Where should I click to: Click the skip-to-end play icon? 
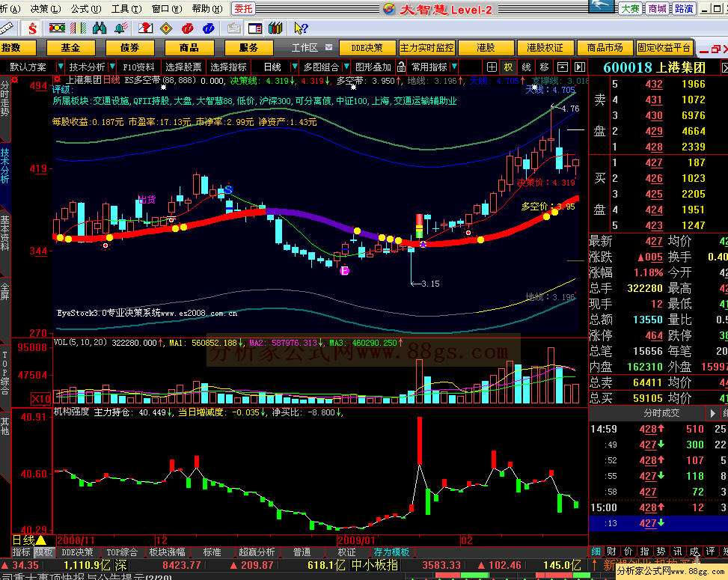[579, 67]
